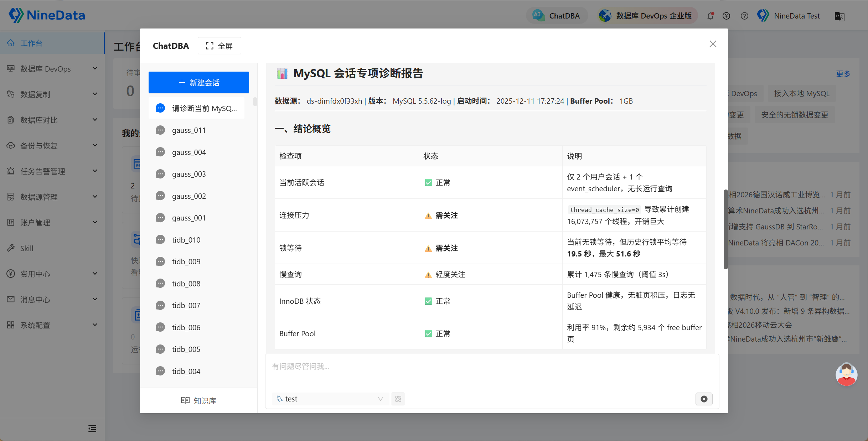Click conversation list scrollbar
This screenshot has width=868, height=441.
pyautogui.click(x=255, y=102)
